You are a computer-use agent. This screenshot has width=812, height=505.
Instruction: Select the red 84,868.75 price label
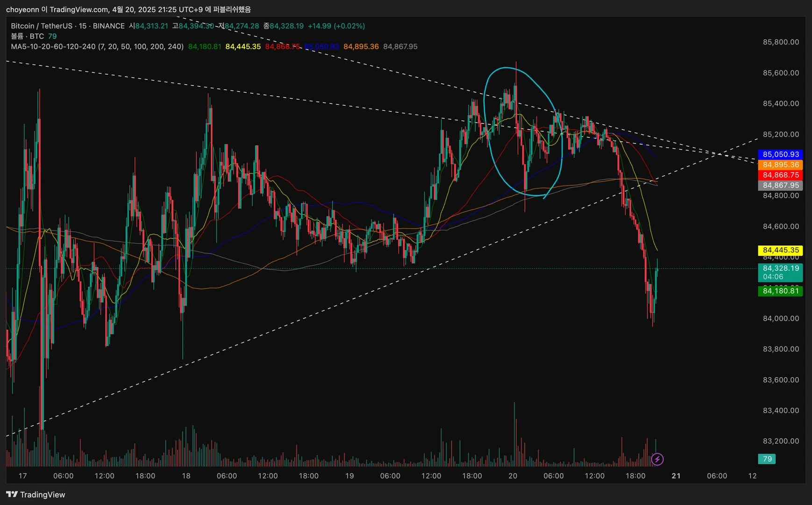[x=780, y=175]
